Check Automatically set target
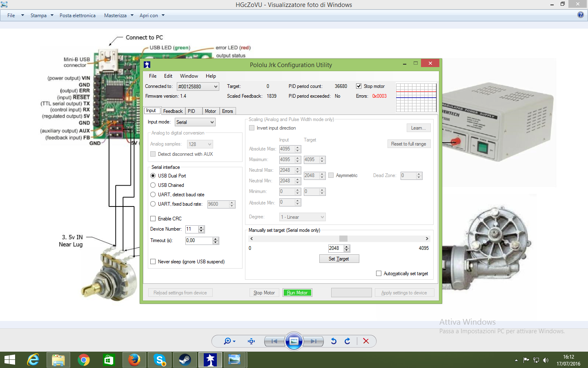This screenshot has width=588, height=368. point(379,274)
